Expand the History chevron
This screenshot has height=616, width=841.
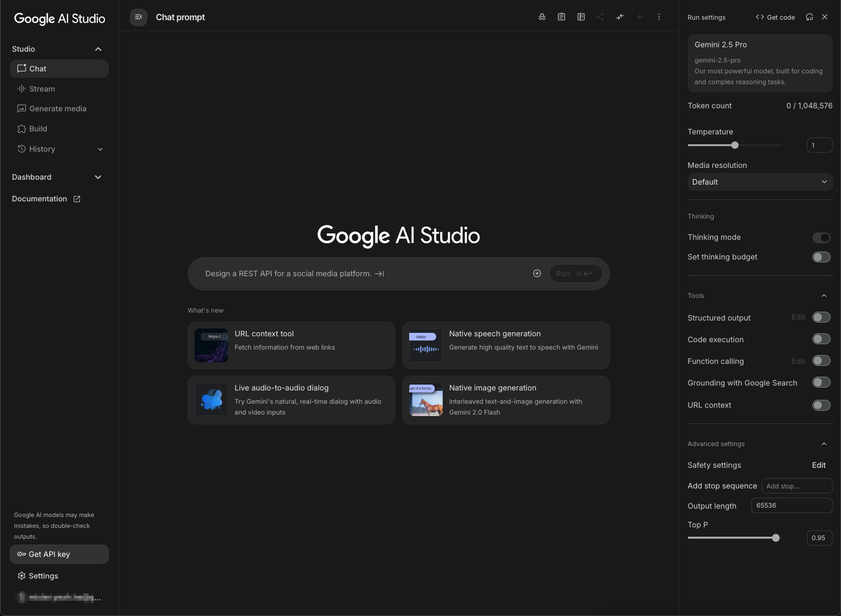[100, 149]
